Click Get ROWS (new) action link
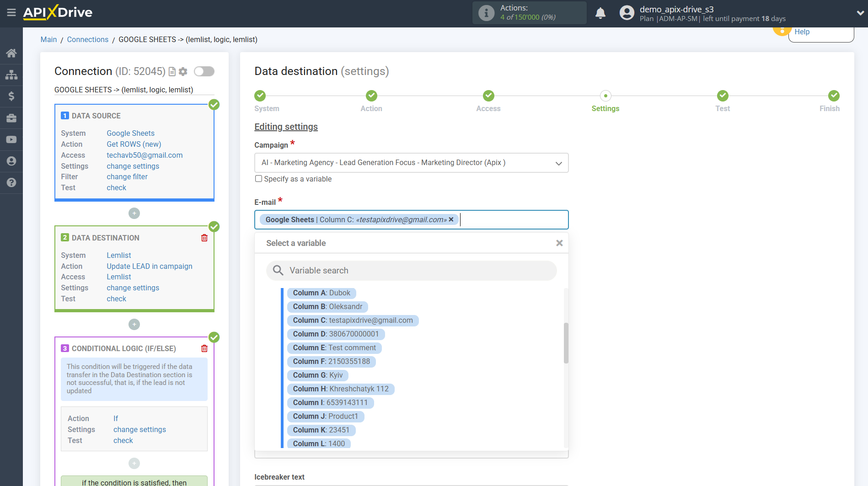The width and height of the screenshot is (868, 486). pyautogui.click(x=134, y=144)
